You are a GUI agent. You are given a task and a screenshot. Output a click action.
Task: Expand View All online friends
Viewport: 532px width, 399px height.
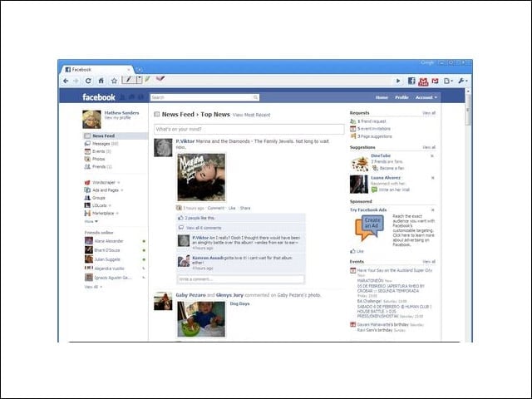[x=93, y=287]
